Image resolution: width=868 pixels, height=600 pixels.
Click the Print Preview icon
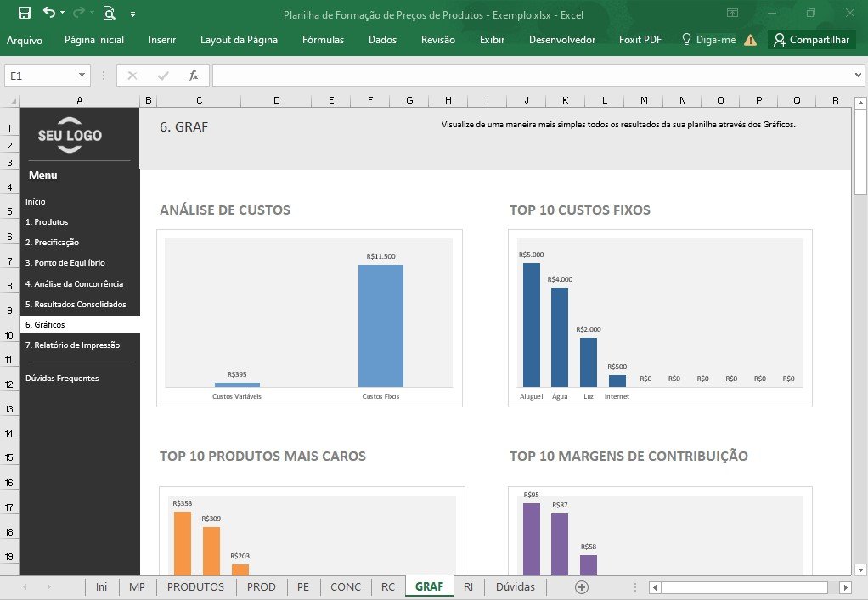109,13
